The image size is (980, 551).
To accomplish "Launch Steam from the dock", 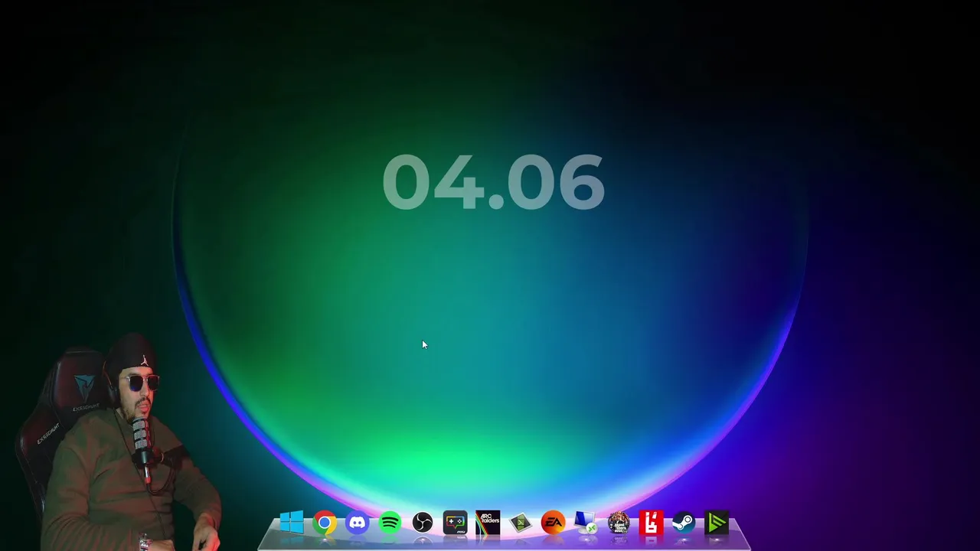I will pos(684,523).
